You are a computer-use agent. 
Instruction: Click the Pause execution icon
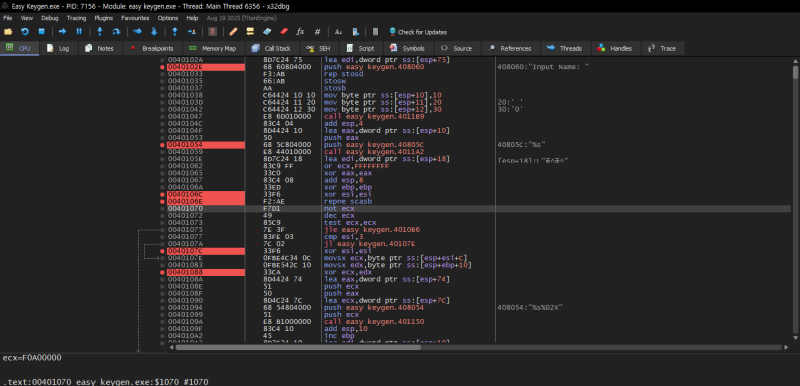(79, 32)
